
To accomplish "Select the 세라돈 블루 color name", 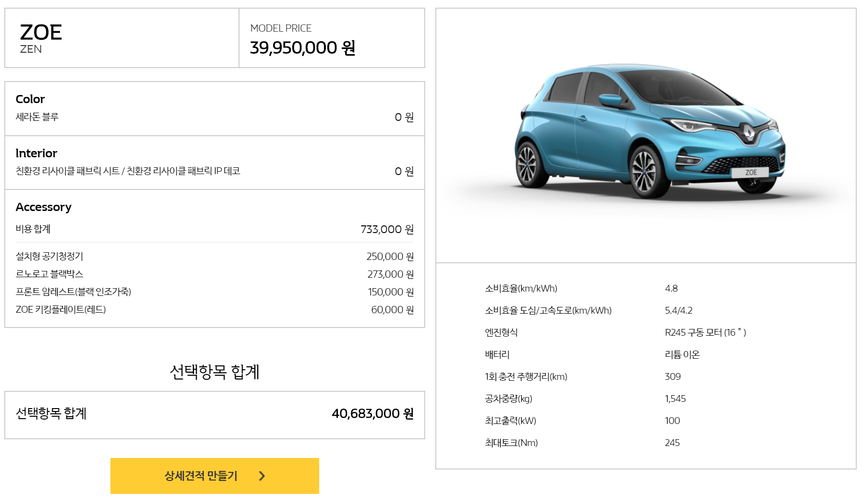I will (x=37, y=117).
